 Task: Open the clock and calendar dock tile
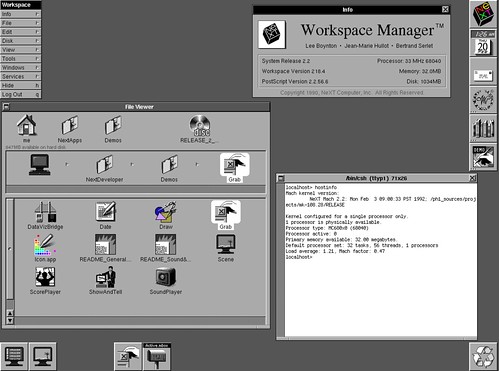483,43
